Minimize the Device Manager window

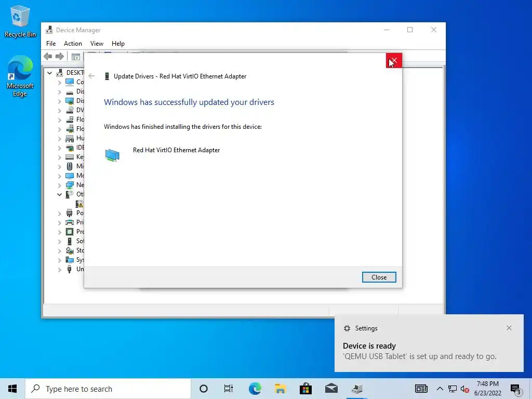coord(387,30)
